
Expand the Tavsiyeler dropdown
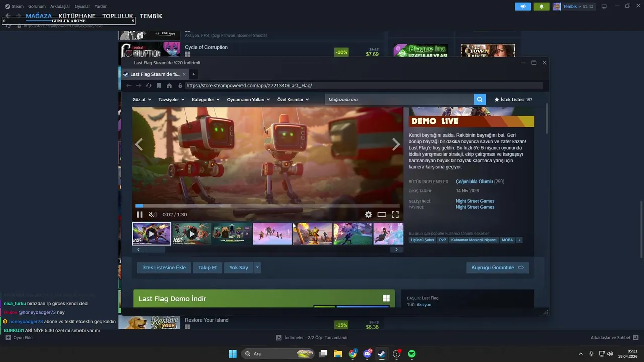pos(172,100)
